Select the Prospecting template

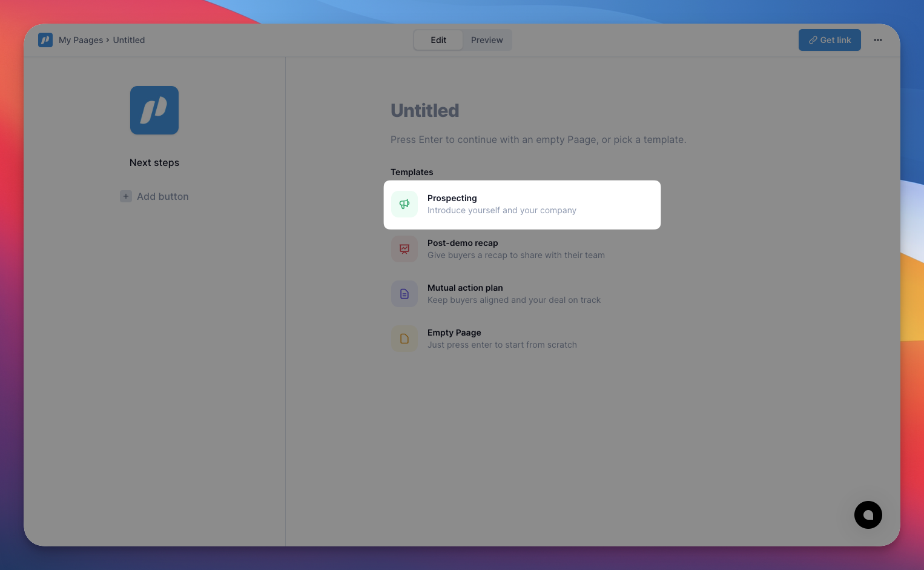tap(522, 205)
